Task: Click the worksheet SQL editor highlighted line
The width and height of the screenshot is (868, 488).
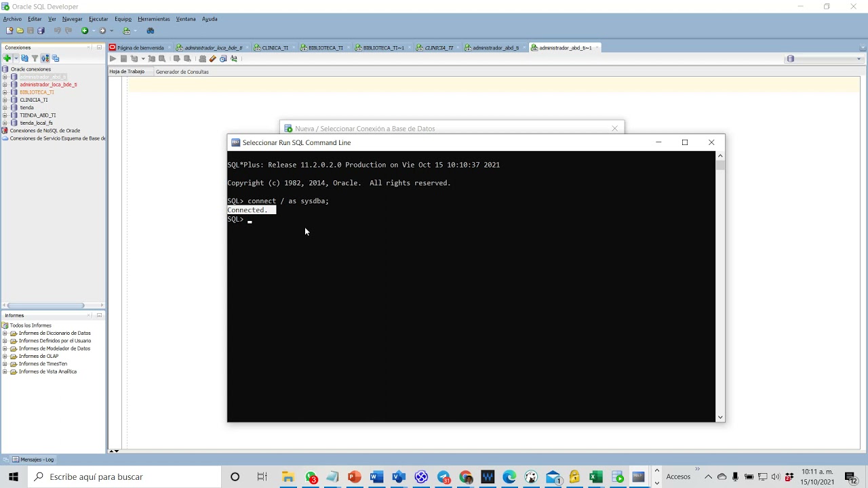Action: [494, 85]
